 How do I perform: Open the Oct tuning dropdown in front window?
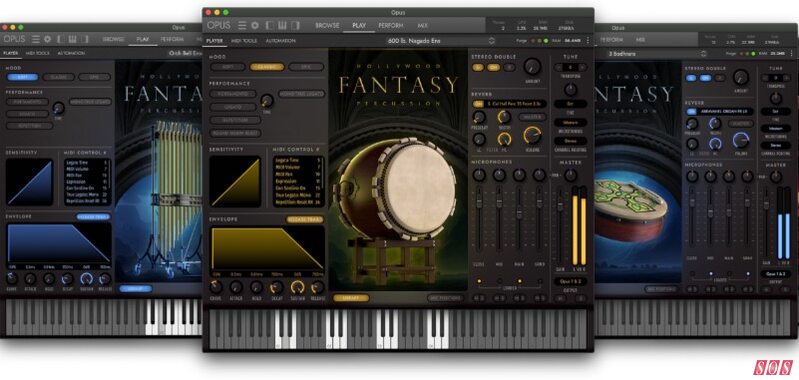[x=571, y=104]
